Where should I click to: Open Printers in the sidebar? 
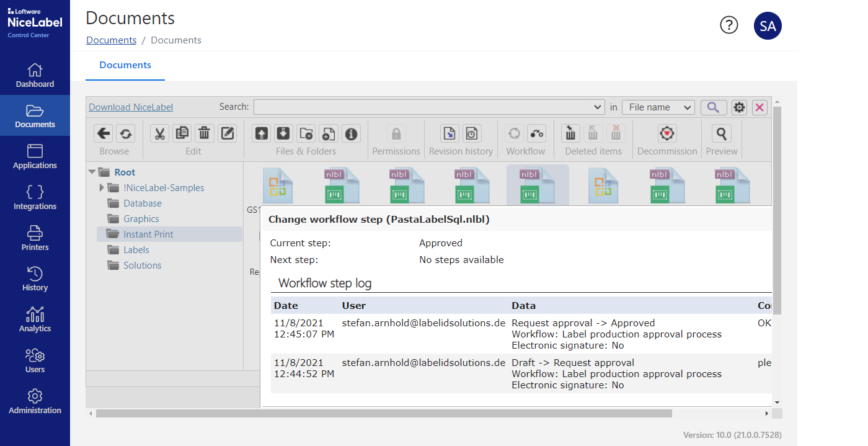[35, 239]
